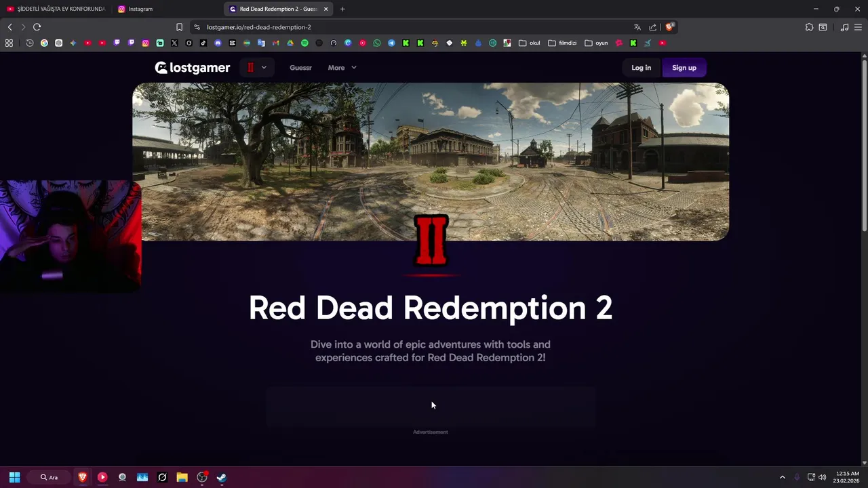This screenshot has width=868, height=488.
Task: Click the Ara taskbar search box
Action: click(49, 477)
